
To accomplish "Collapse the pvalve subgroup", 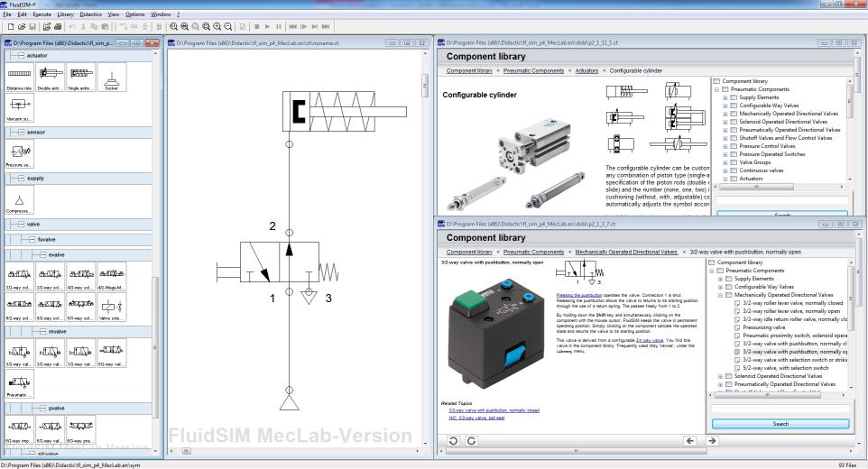I will pyautogui.click(x=42, y=409).
